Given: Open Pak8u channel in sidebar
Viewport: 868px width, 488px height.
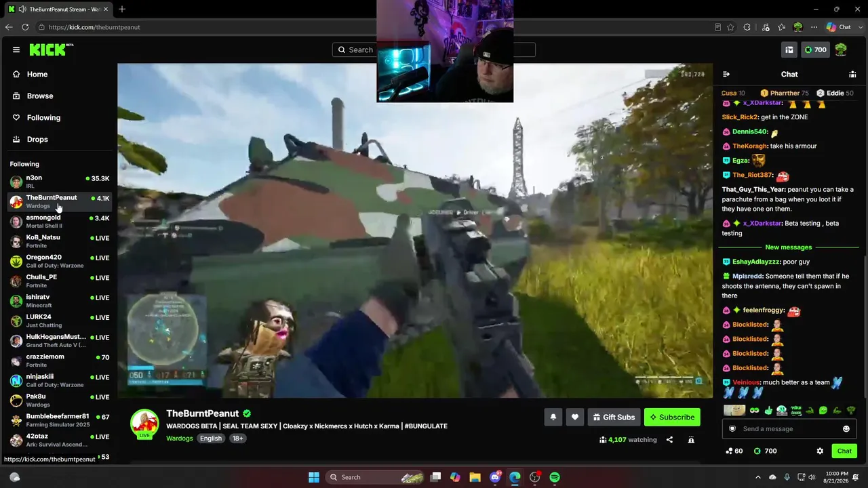Looking at the screenshot, I should click(x=60, y=400).
